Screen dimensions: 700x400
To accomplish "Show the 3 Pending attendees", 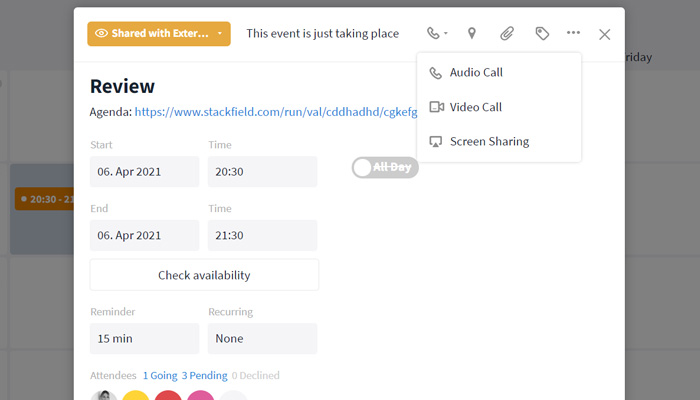I will tap(204, 375).
